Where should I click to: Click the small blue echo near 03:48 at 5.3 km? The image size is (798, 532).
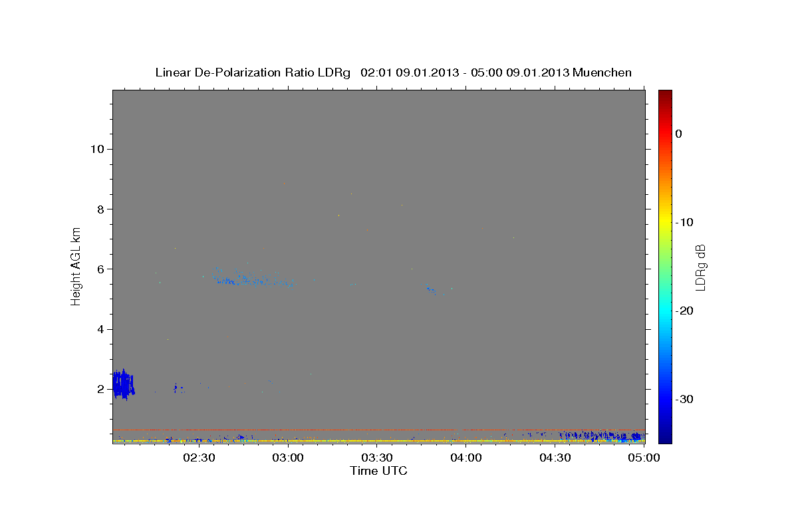pos(432,291)
